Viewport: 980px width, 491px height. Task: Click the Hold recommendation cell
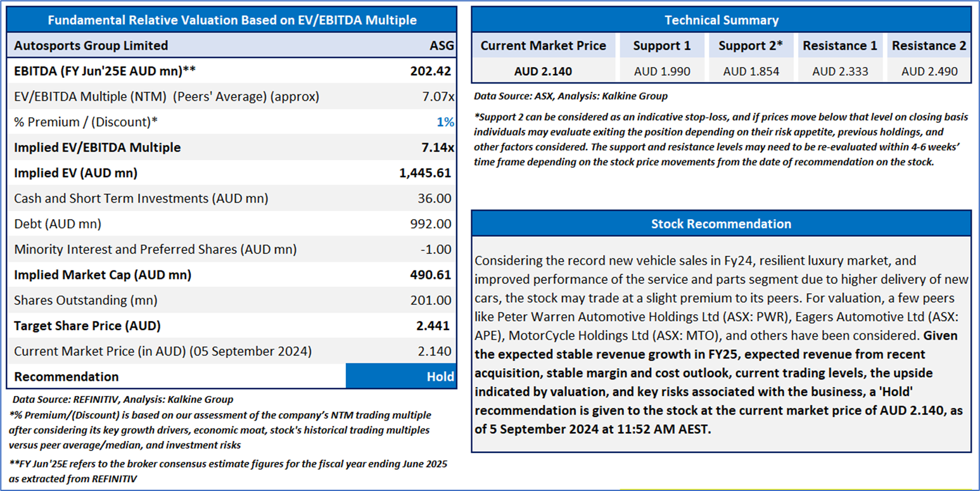point(401,376)
